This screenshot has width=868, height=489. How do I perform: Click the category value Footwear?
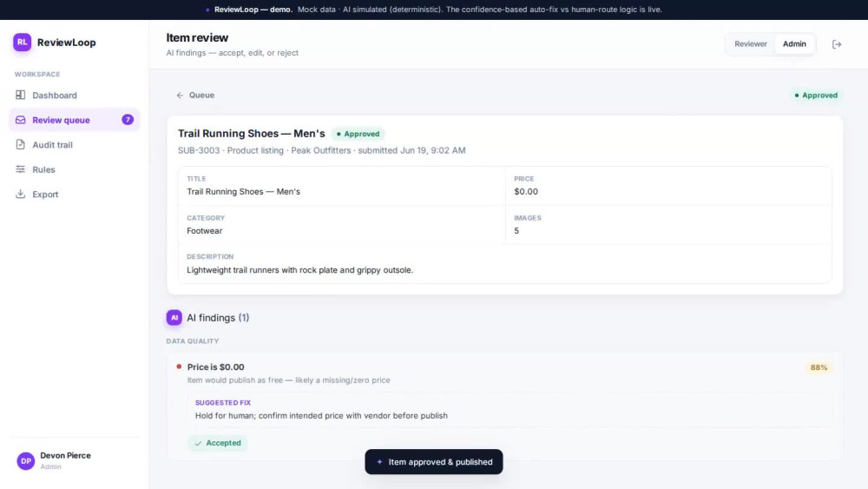click(x=204, y=231)
